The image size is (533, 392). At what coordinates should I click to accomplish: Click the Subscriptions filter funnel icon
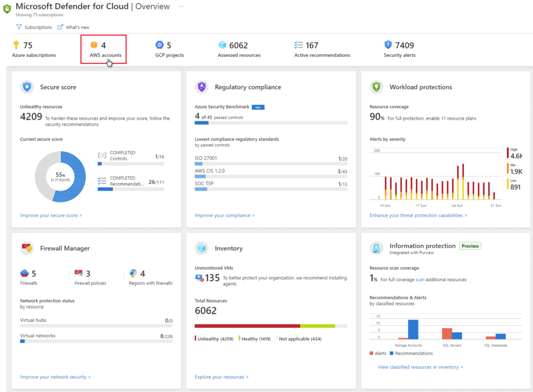click(19, 27)
